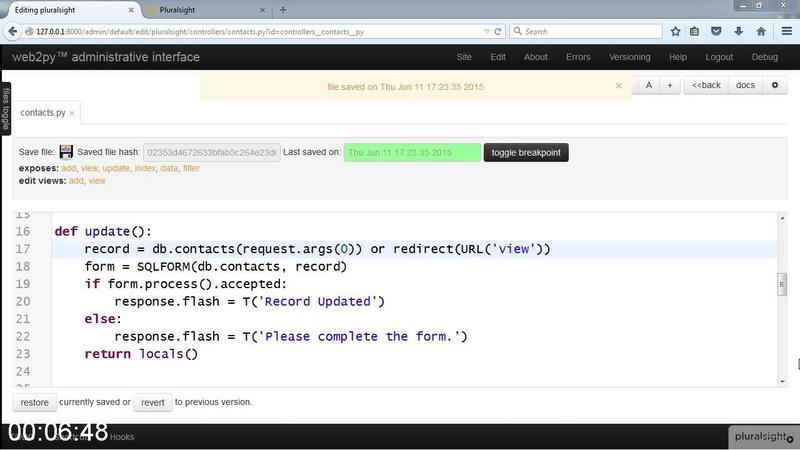Click the <<back button
This screenshot has width=800, height=450.
(706, 85)
